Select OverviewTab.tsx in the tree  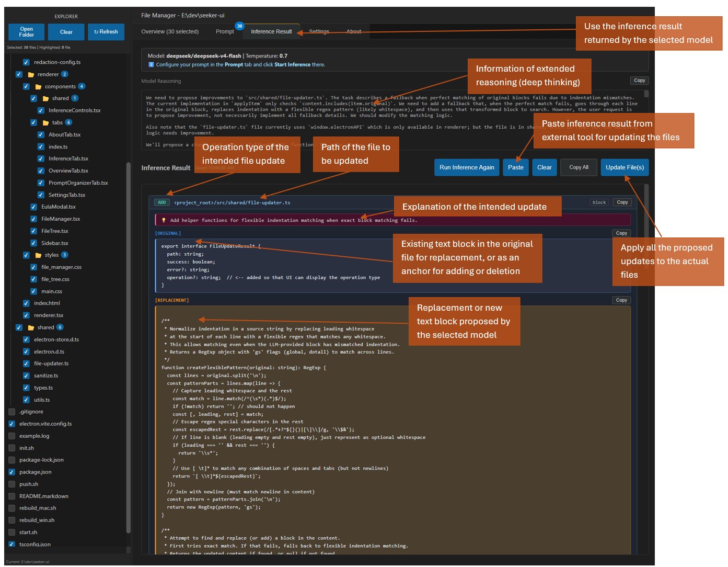click(x=68, y=171)
